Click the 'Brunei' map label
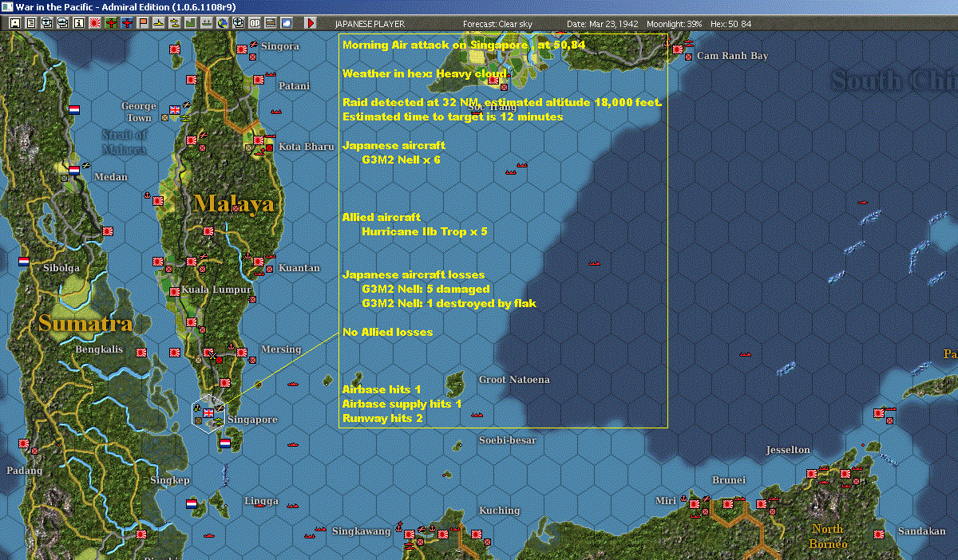The height and width of the screenshot is (560, 958). point(729,480)
